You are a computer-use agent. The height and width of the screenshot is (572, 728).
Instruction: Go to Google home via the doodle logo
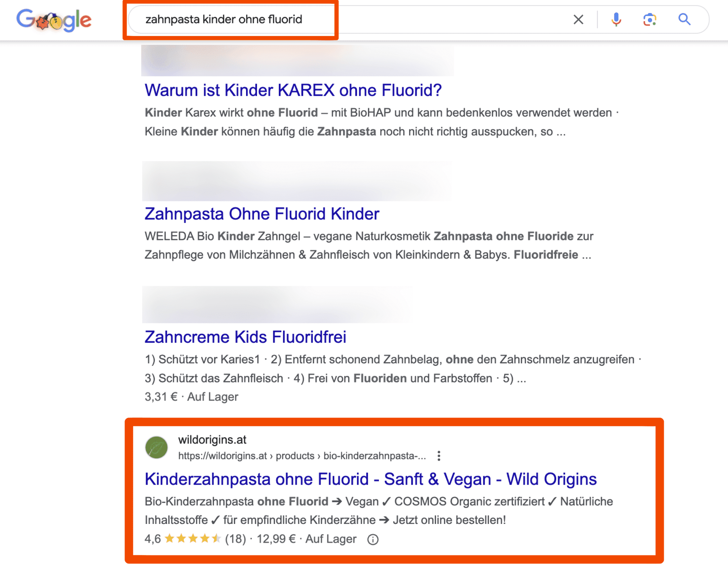pos(54,20)
